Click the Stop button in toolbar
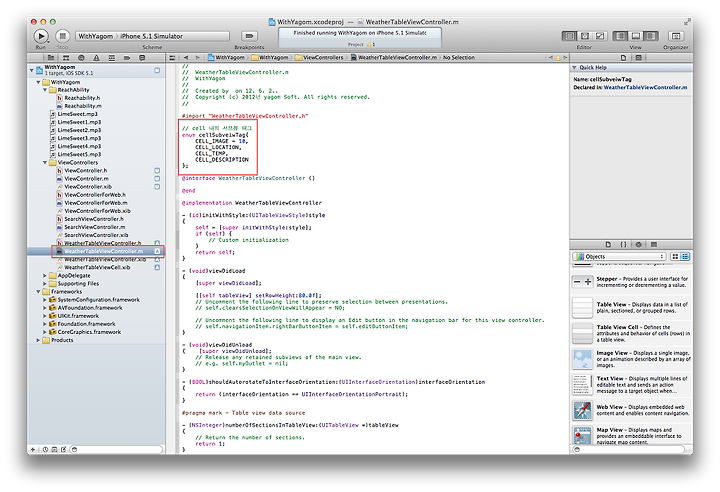 pyautogui.click(x=63, y=36)
